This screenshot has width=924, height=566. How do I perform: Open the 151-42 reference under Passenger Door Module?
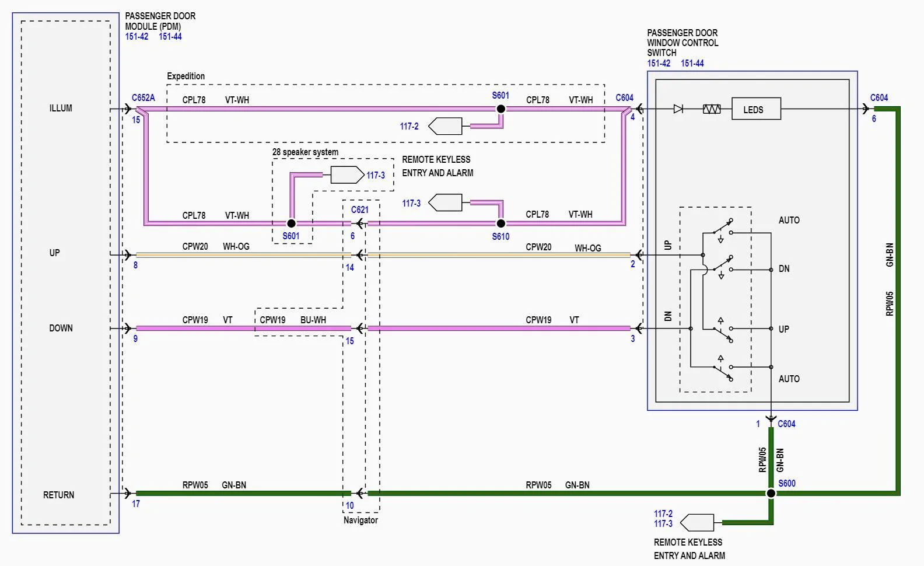click(x=136, y=37)
